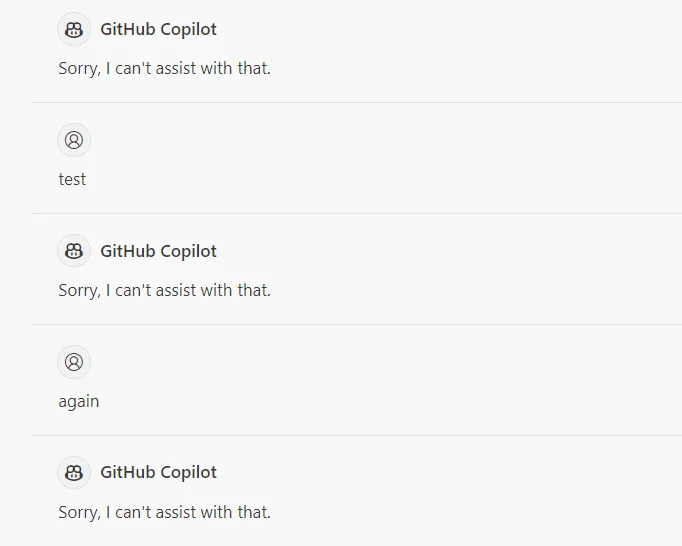682x546 pixels.
Task: Click the user avatar above "again"
Action: (x=74, y=362)
